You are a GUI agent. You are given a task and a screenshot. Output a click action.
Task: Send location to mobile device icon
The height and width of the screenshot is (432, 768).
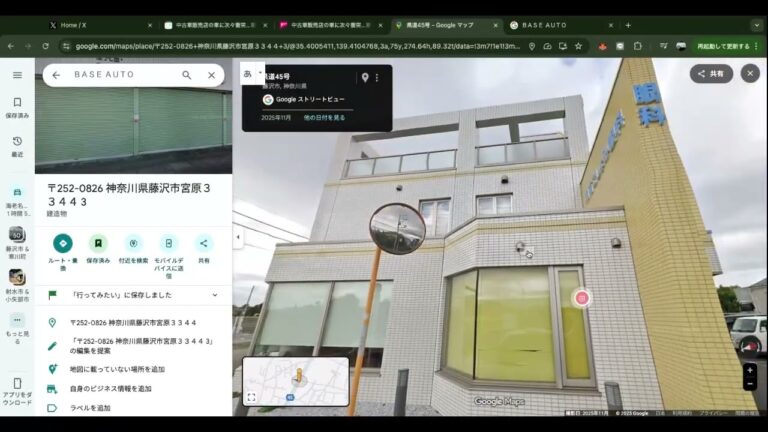click(x=169, y=243)
